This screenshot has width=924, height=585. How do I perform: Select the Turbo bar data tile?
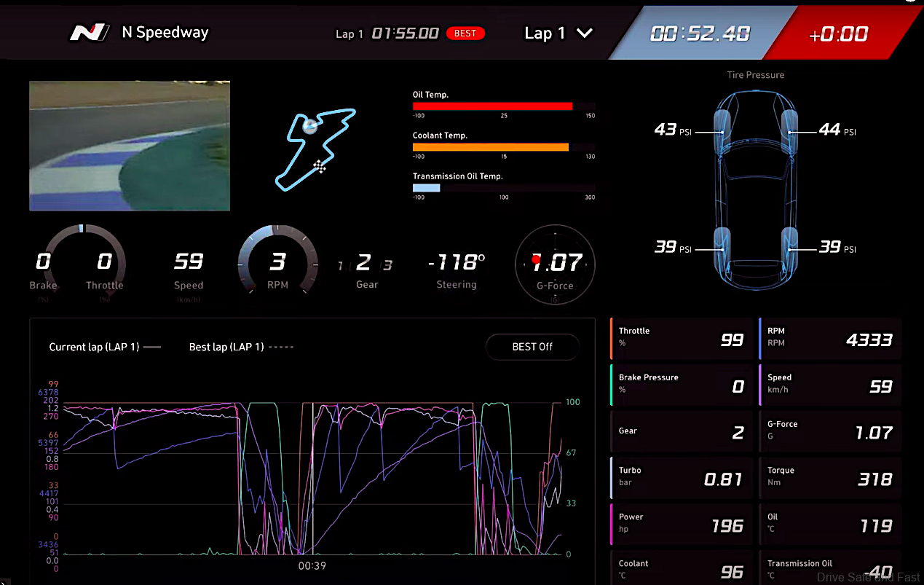(x=682, y=479)
